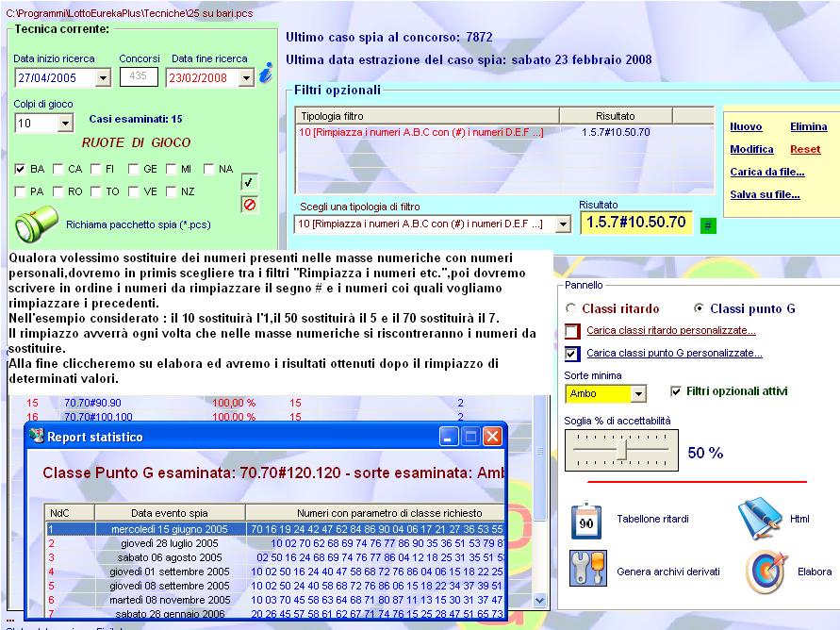Click the flashlight spy packet icon
The height and width of the screenshot is (630, 840).
click(x=36, y=224)
